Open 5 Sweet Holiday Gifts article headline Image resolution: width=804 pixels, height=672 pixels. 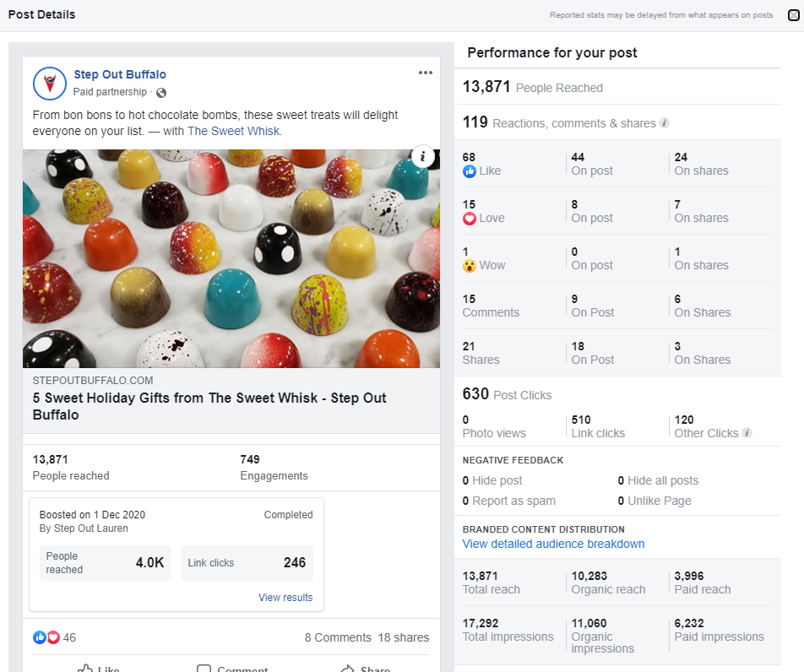tap(209, 406)
